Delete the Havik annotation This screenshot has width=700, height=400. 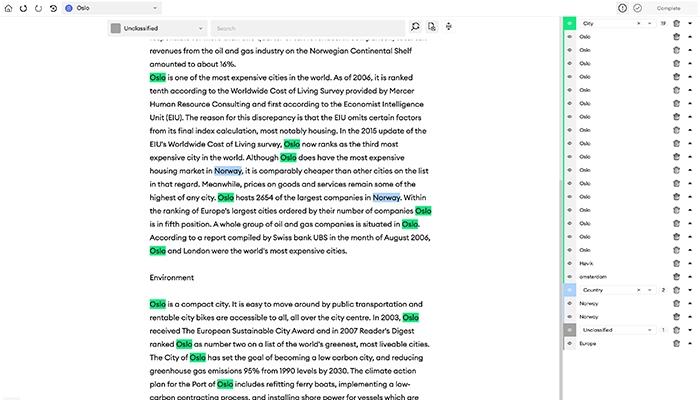tap(676, 263)
